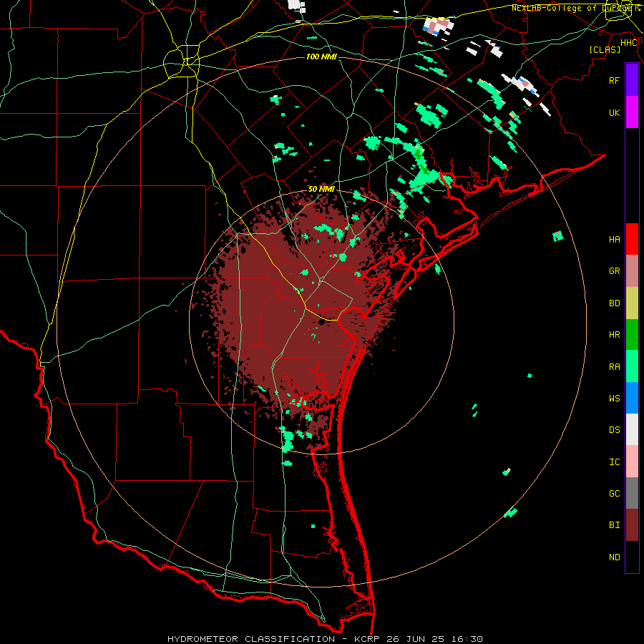Click the 'HHC' product code text
Viewport: 644px width, 644px height.
coord(628,43)
